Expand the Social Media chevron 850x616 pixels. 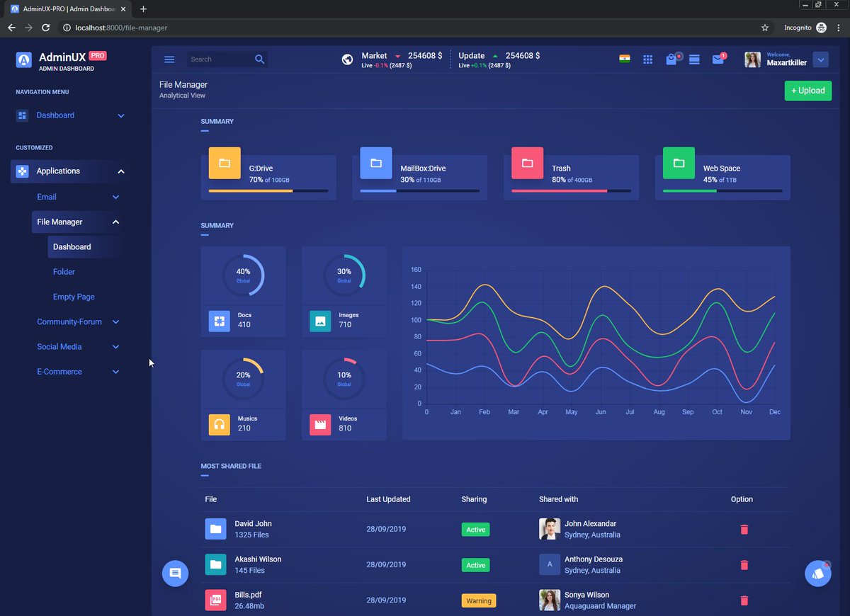tap(115, 347)
